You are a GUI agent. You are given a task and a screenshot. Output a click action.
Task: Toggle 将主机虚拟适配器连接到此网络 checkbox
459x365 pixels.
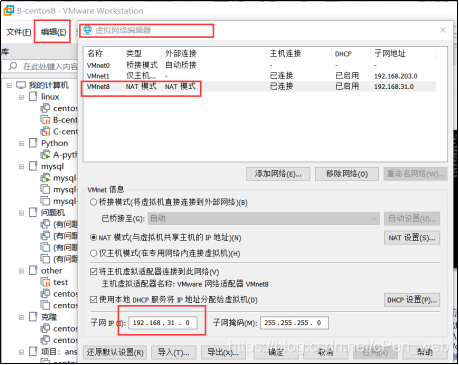pos(94,272)
